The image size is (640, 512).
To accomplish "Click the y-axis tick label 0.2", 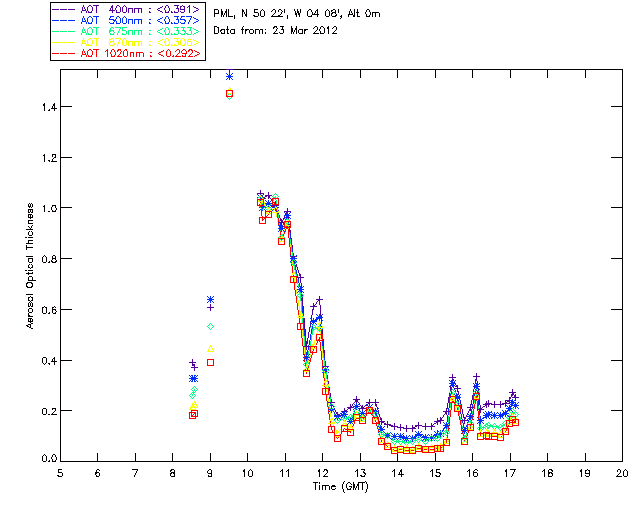I will click(x=49, y=411).
